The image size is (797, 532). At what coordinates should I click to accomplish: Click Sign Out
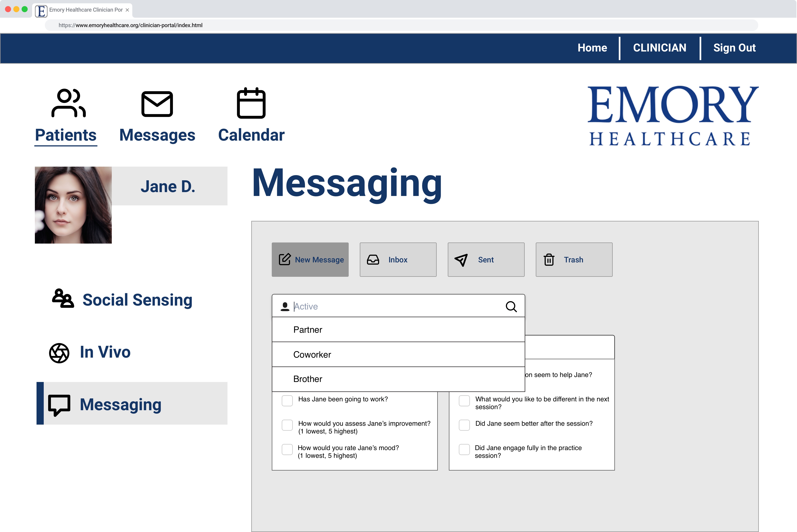[x=734, y=48]
